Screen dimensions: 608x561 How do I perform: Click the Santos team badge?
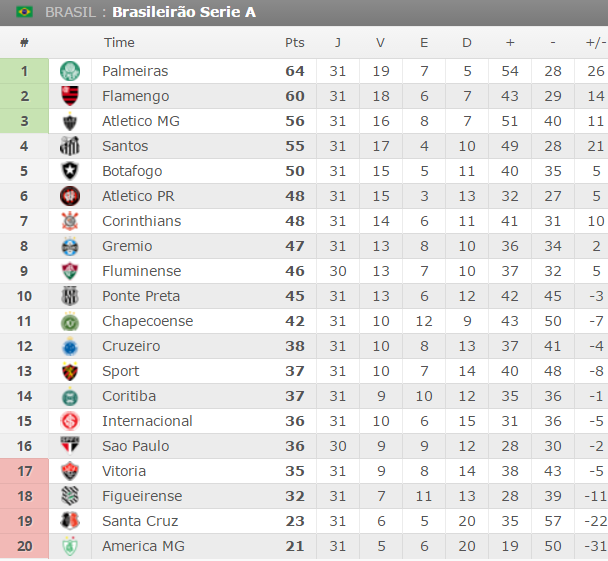click(x=69, y=146)
